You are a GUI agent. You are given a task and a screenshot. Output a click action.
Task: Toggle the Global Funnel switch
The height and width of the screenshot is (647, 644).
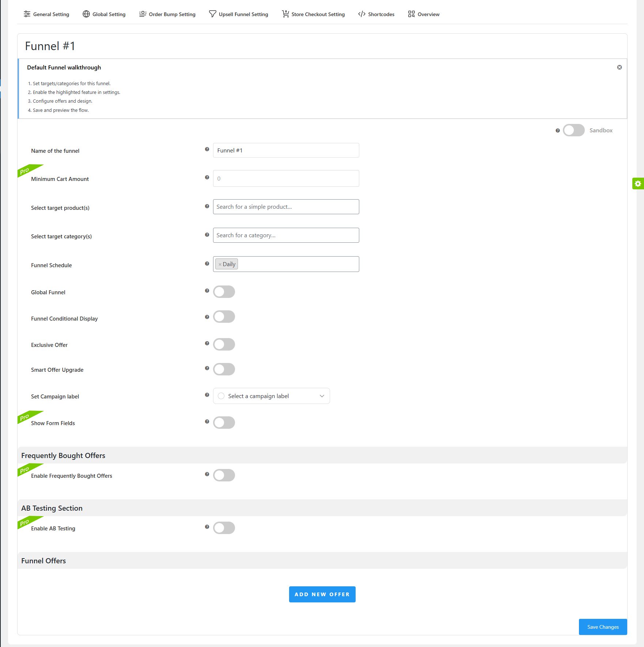224,291
